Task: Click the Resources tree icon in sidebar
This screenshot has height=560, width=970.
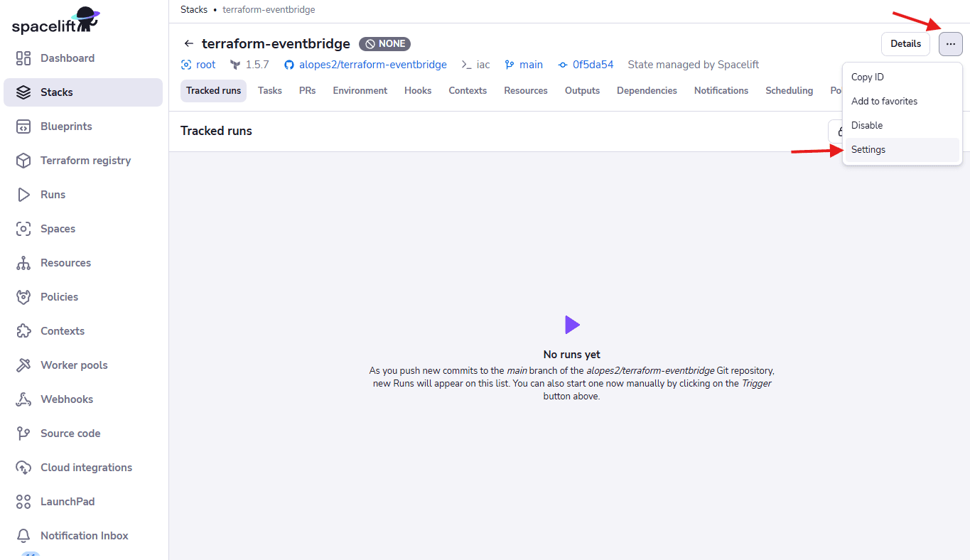Action: click(x=23, y=263)
